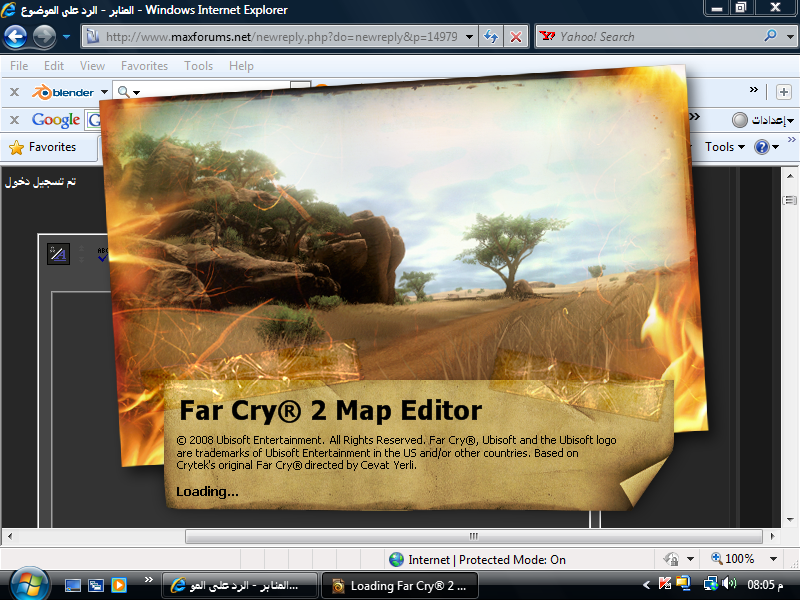The height and width of the screenshot is (600, 800).
Task: Expand the Blender toolbar dropdown arrow
Action: tap(104, 92)
